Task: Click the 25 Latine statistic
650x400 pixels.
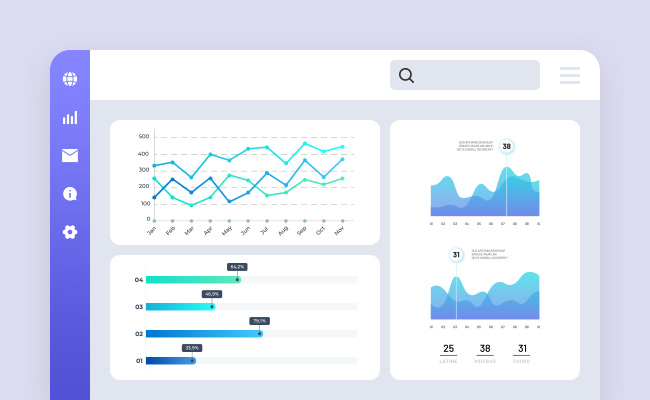Action: pos(448,351)
